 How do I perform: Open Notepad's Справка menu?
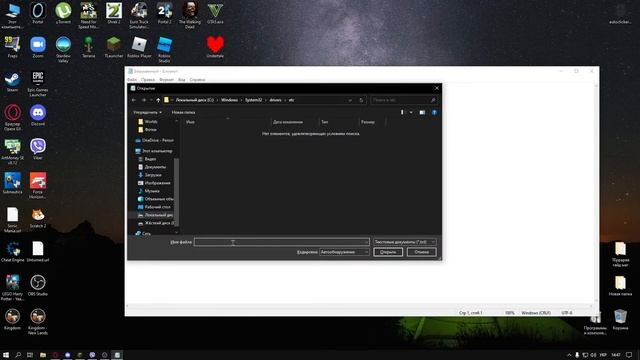tap(197, 80)
